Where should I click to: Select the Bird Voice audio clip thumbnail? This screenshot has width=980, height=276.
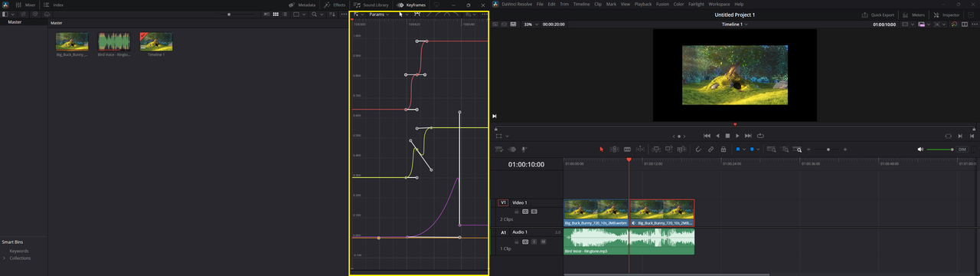[x=114, y=41]
